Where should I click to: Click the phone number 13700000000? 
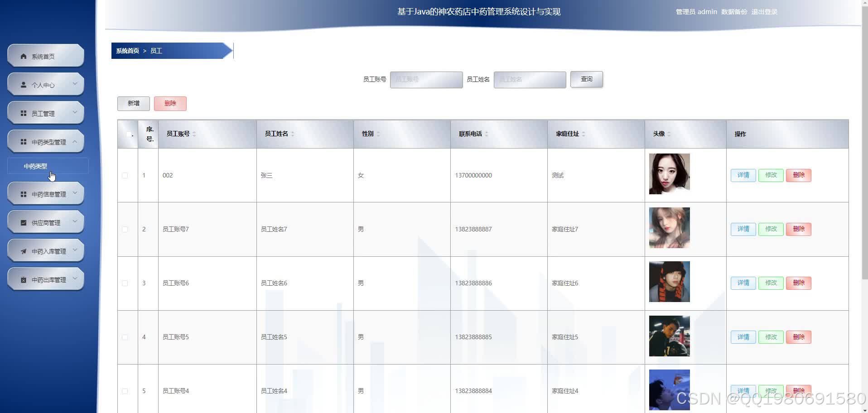473,175
